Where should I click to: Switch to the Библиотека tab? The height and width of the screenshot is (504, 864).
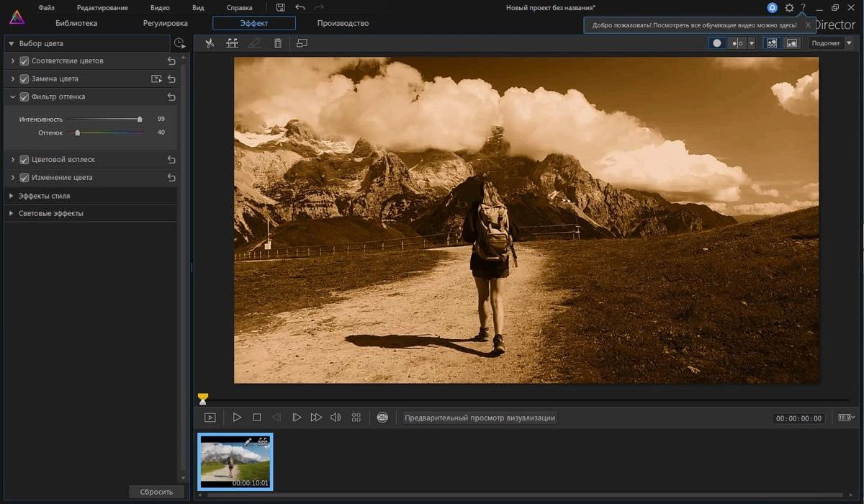coord(76,23)
